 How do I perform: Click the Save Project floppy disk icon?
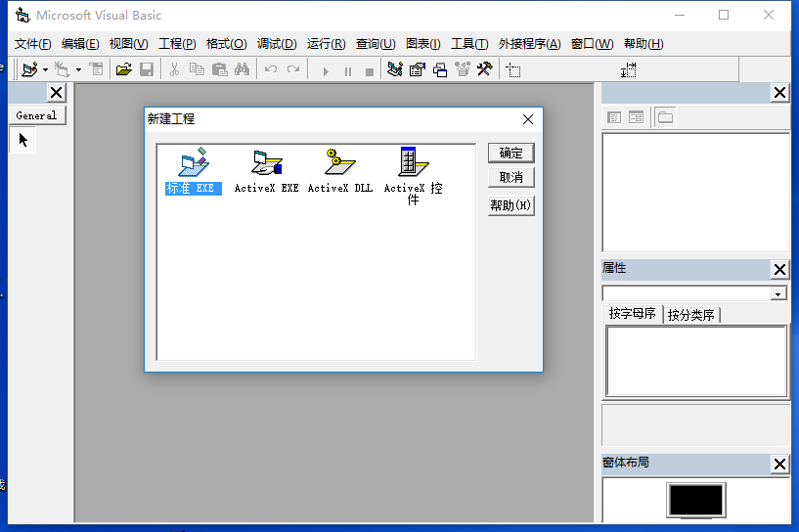pos(147,69)
